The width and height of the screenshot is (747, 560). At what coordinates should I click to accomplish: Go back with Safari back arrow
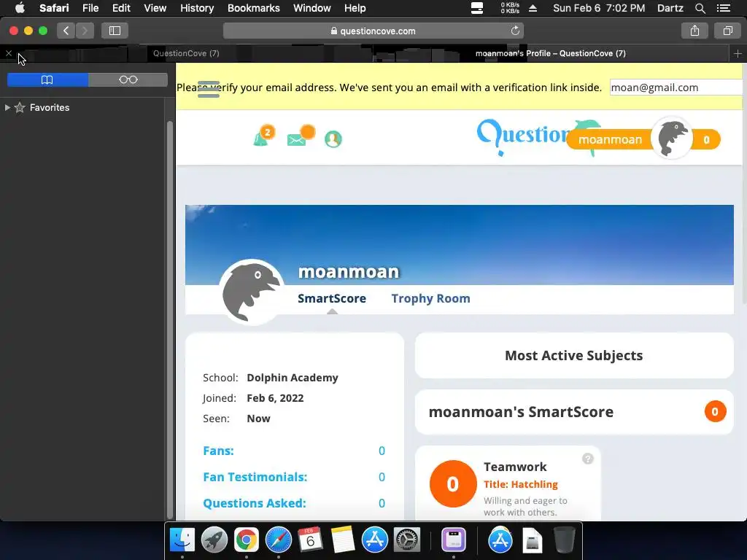coord(66,31)
